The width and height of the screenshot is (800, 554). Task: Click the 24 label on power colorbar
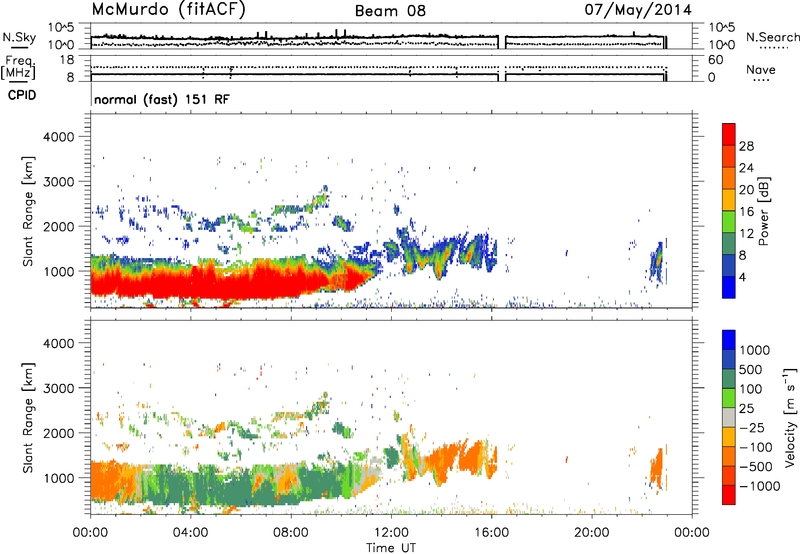746,168
